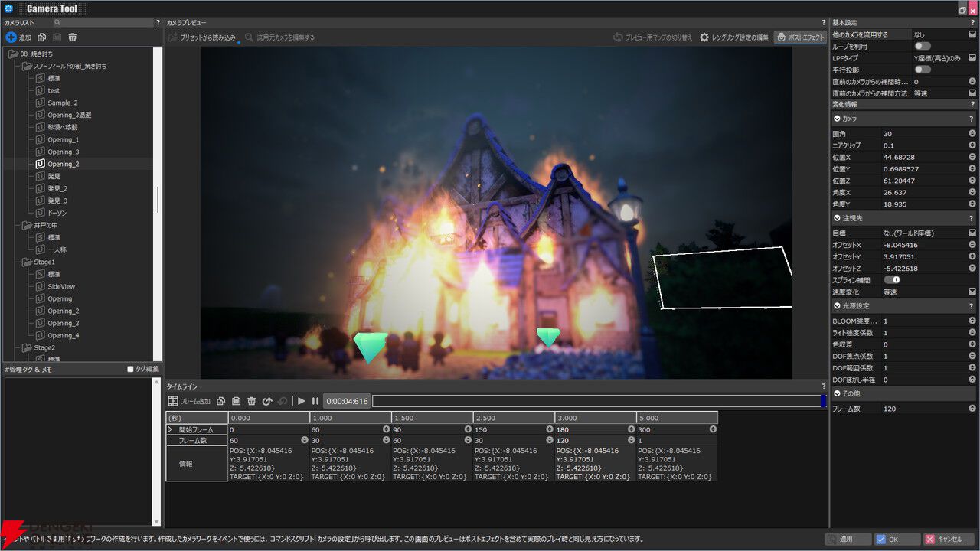The image size is (980, 551).
Task: Click the timeline seek bar
Action: pyautogui.click(x=596, y=401)
